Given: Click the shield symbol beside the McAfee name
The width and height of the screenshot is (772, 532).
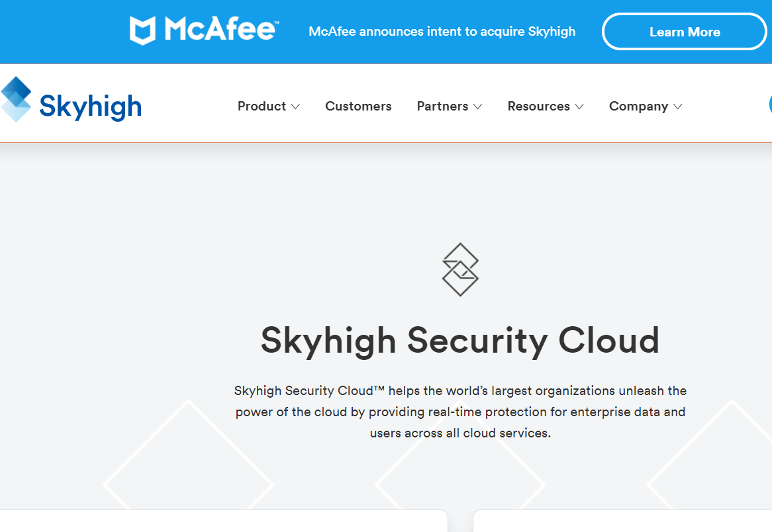Looking at the screenshot, I should click(143, 30).
